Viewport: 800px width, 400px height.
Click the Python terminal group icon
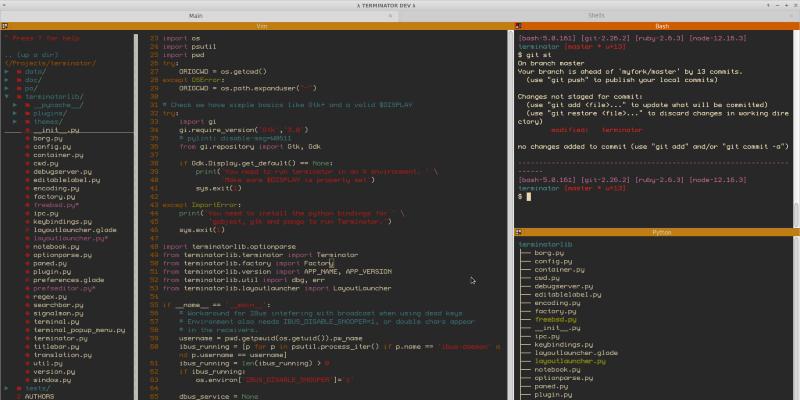(519, 231)
